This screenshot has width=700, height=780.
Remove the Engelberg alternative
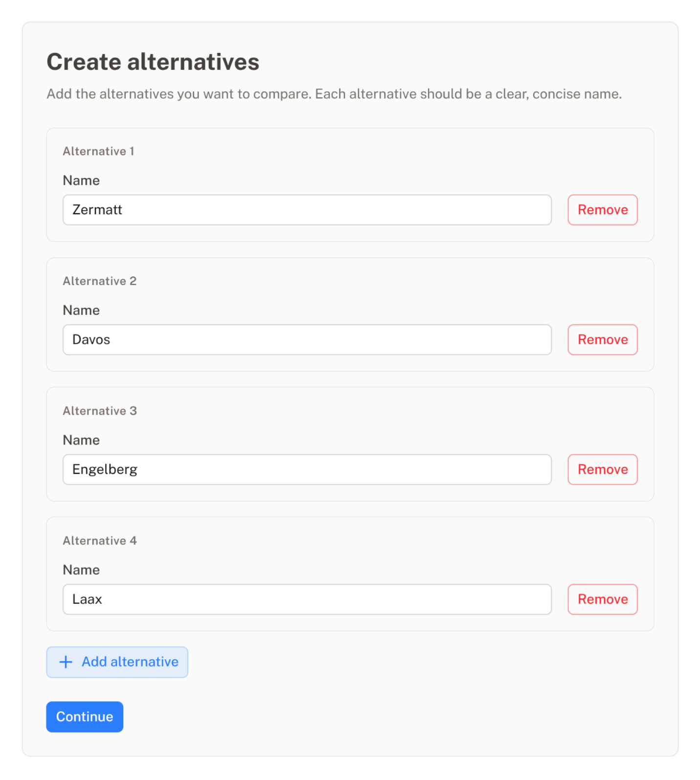pos(602,469)
